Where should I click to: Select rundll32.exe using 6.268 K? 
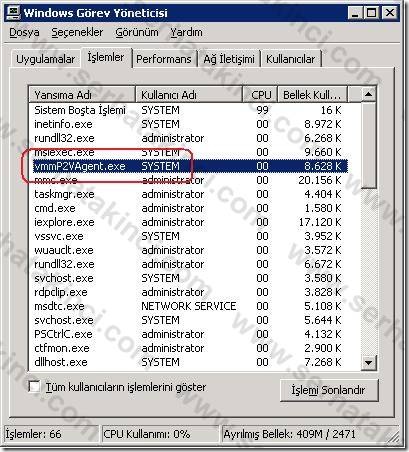coord(188,138)
